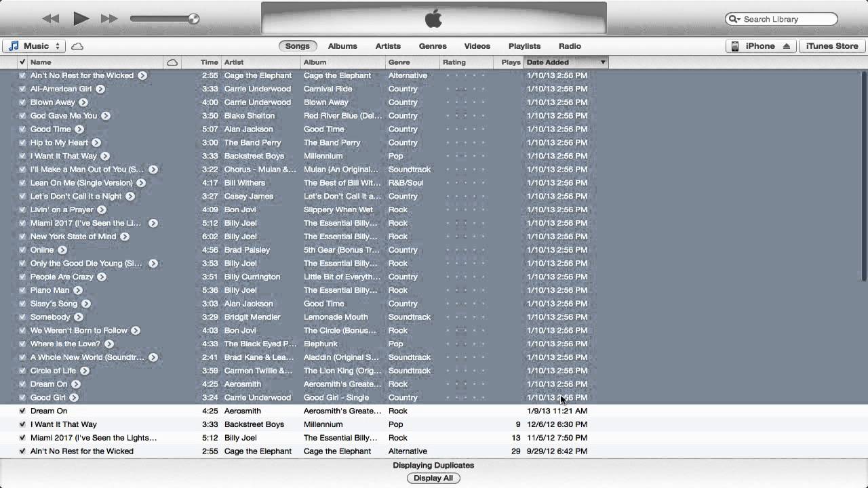Open arrow menu for Piano Man
Viewport: 868px width, 488px height.
click(77, 290)
